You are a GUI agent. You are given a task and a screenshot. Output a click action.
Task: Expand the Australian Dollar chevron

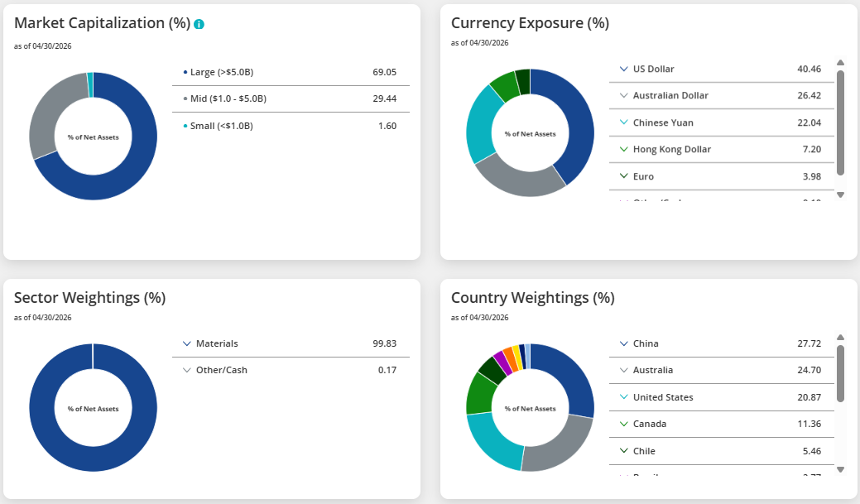pyautogui.click(x=623, y=95)
